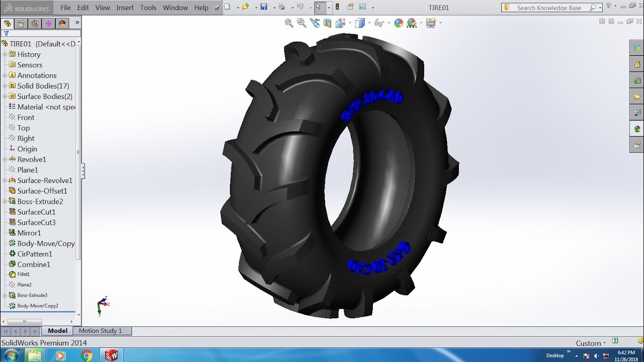Open the Options checklist icon

[362, 7]
